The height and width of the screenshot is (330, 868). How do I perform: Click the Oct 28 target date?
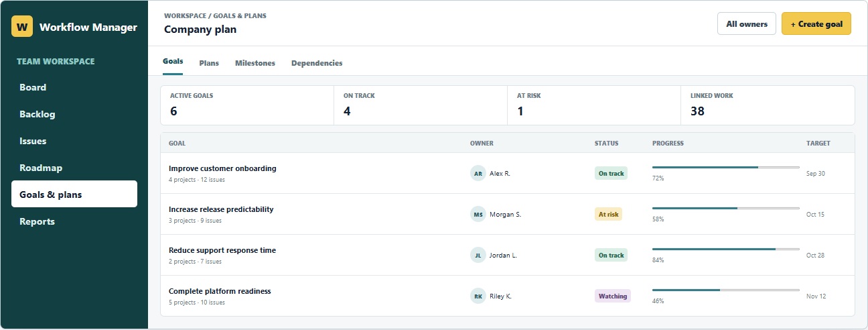815,255
